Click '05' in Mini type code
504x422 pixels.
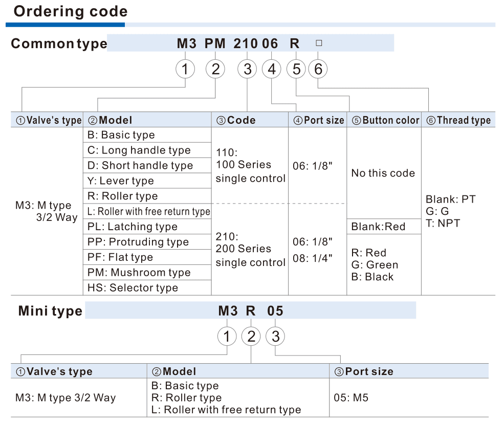275,311
